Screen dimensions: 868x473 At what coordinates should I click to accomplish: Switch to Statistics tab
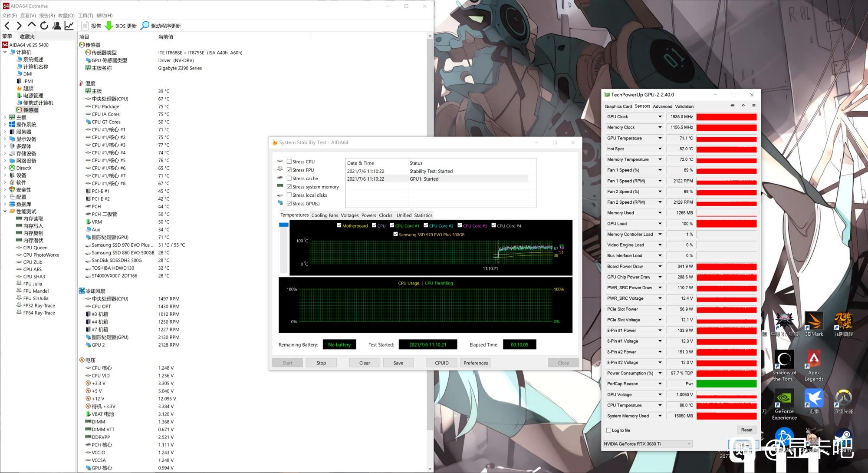tap(423, 215)
